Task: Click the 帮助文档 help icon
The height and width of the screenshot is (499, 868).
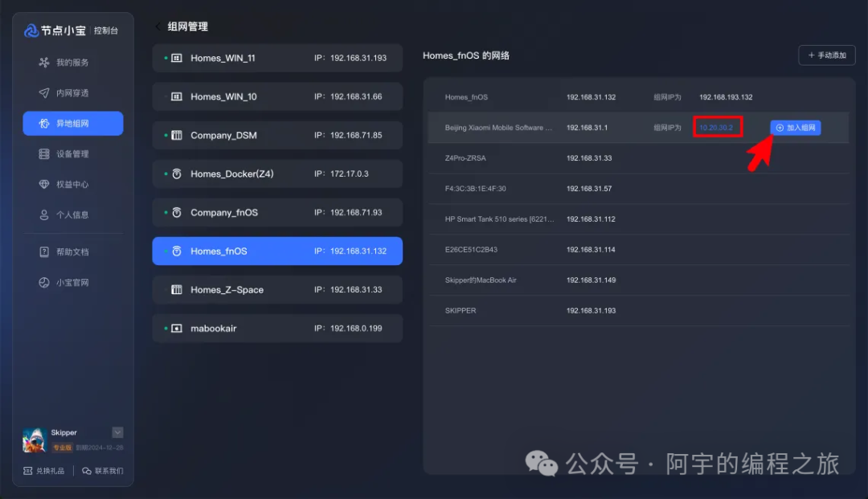Action: [44, 252]
